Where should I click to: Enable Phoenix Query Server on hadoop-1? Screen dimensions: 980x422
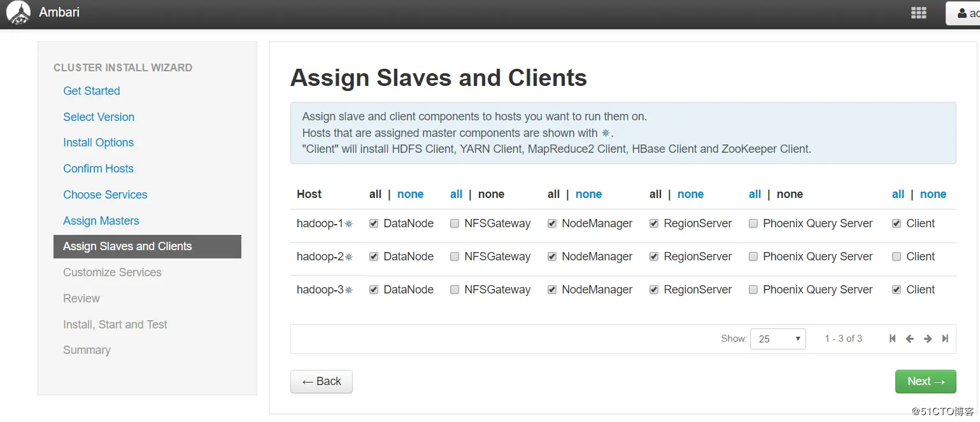pyautogui.click(x=753, y=223)
